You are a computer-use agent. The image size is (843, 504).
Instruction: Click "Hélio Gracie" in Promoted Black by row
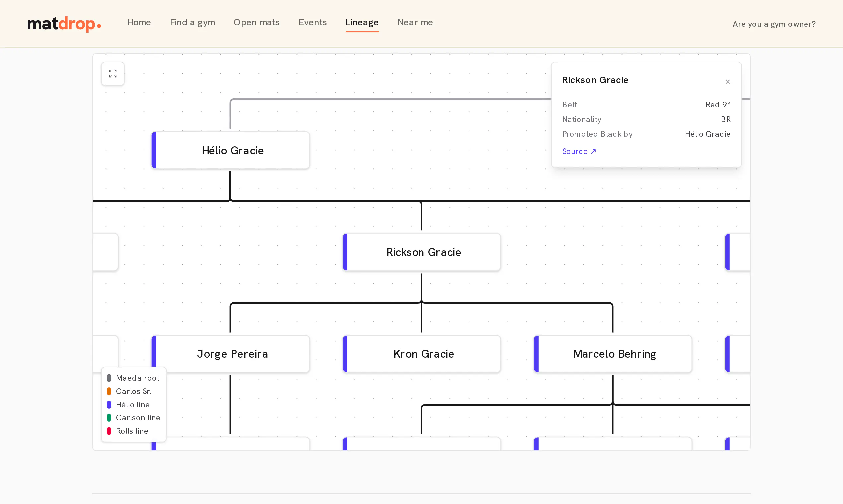click(708, 134)
